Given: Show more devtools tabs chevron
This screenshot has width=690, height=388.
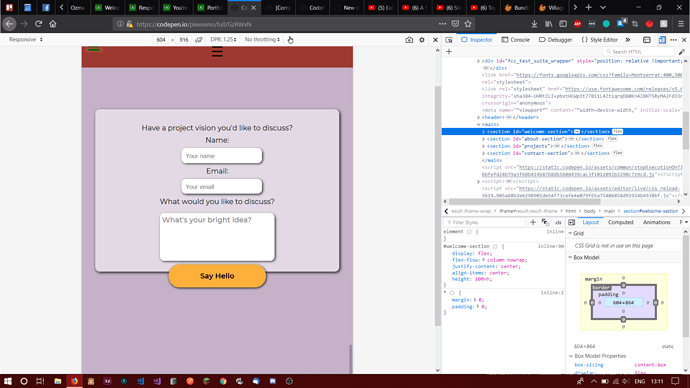Looking at the screenshot, I should click(x=628, y=40).
